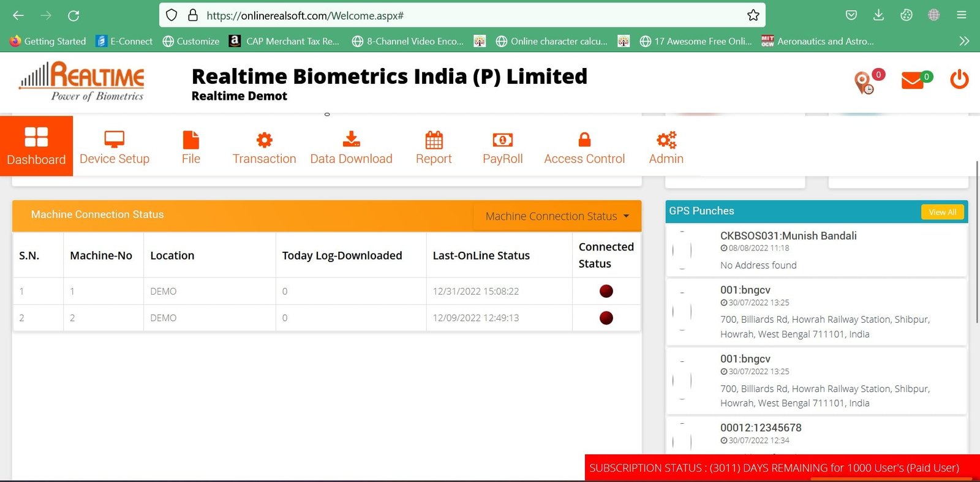Expand Machine Connection Status dropdown
Screen dimensions: 980x482
(557, 216)
